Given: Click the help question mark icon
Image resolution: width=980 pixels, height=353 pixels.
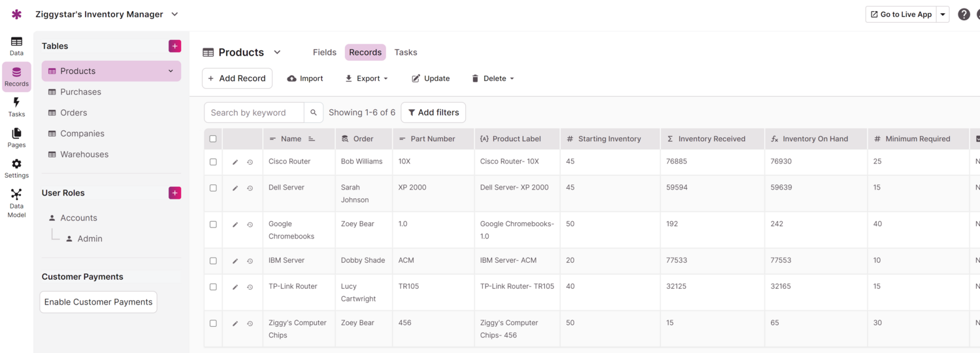Looking at the screenshot, I should click(964, 14).
